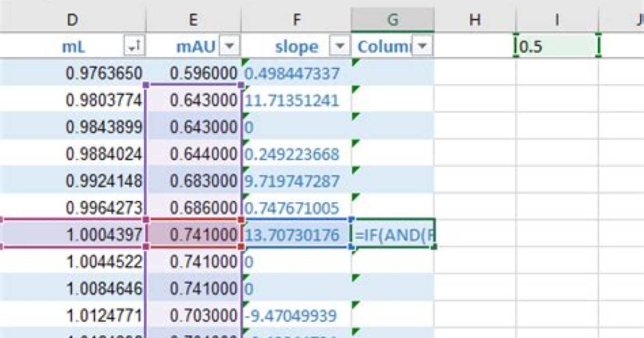Open the slope column filter dropdown

340,46
